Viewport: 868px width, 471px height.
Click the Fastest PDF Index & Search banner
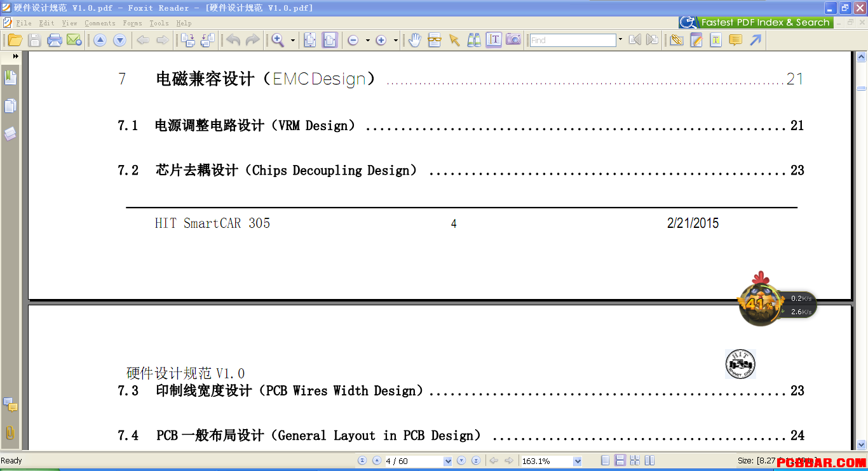pos(756,22)
